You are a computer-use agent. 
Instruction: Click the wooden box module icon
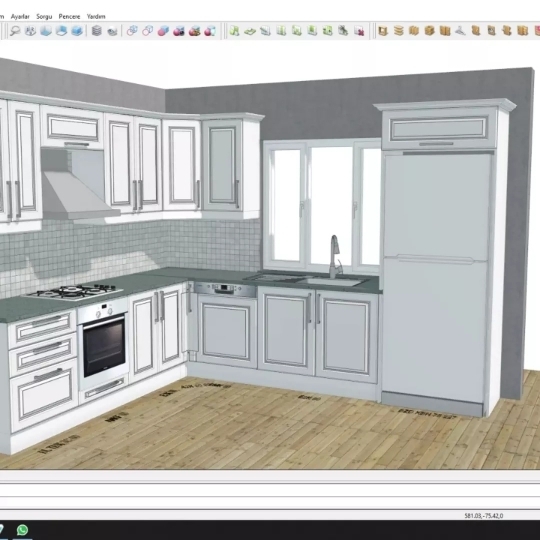coord(429,31)
